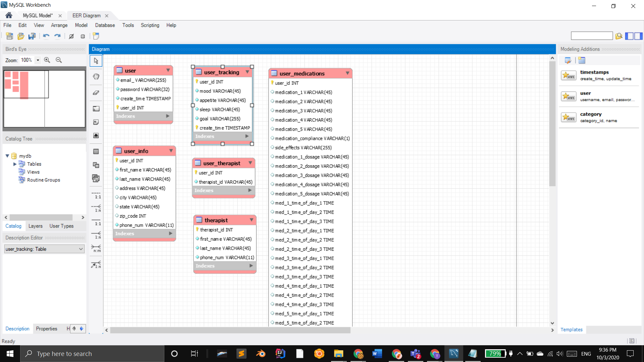644x362 pixels.
Task: Switch to the Layers tab
Action: [35, 226]
